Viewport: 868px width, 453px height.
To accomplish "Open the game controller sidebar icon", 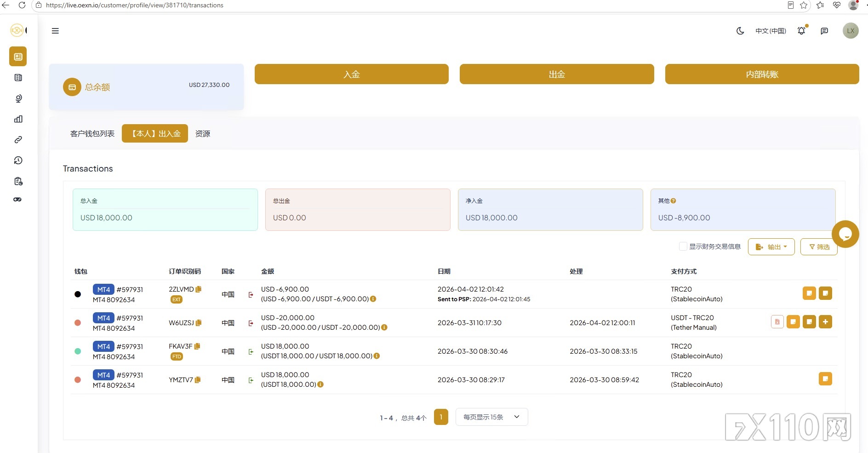I will (17, 200).
